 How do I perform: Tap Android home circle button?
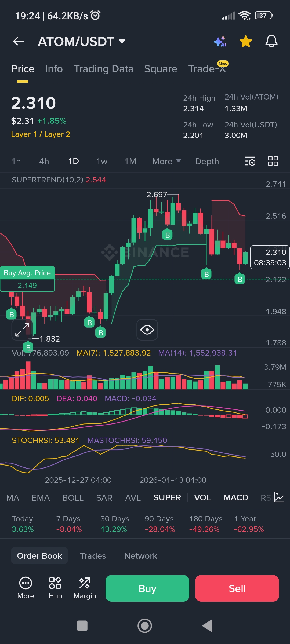point(145,626)
